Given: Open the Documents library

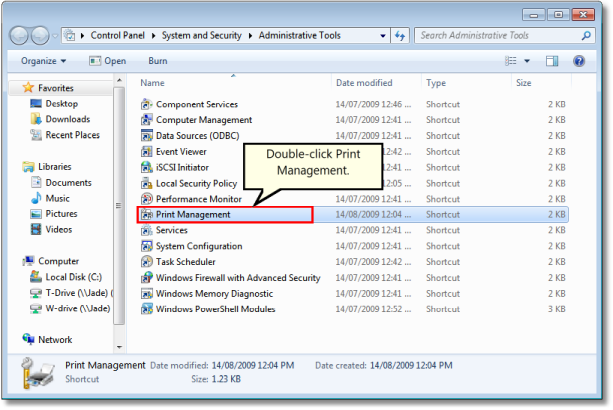Looking at the screenshot, I should pos(61,183).
